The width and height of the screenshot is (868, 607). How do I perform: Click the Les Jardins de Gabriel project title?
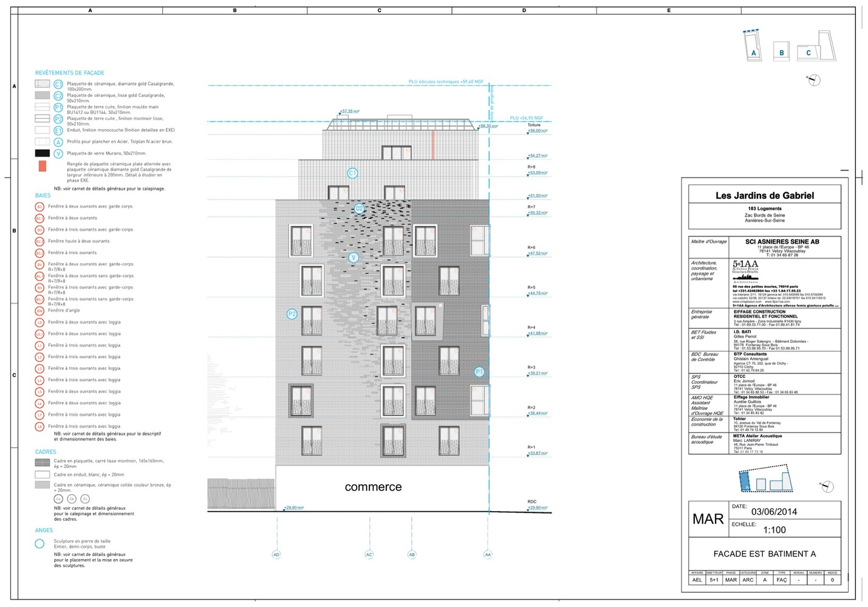pyautogui.click(x=764, y=195)
